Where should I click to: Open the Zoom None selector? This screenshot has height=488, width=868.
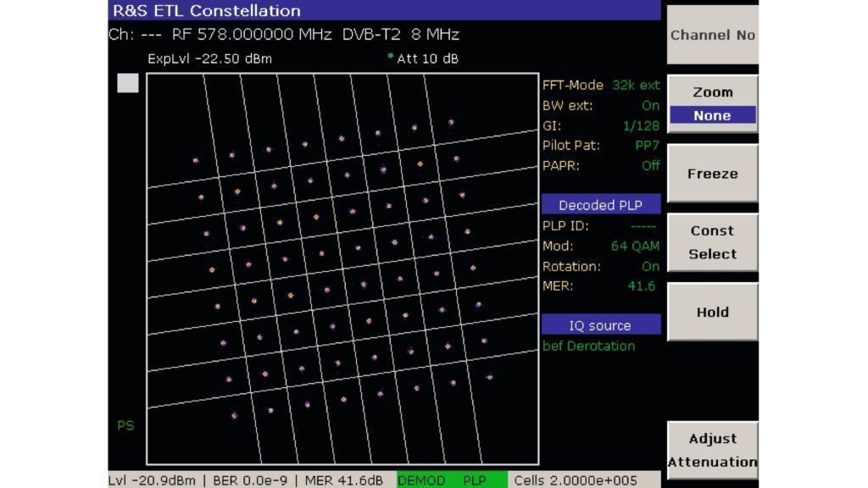coord(712,104)
